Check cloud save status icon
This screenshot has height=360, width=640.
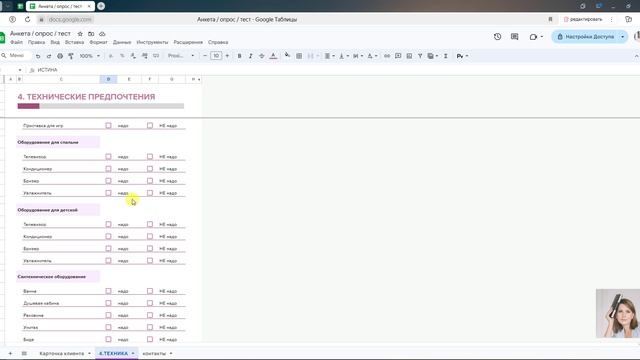102,34
